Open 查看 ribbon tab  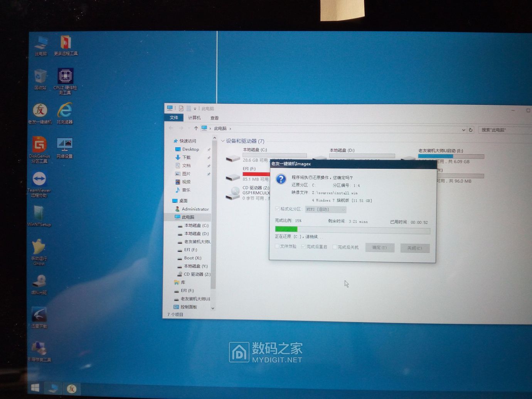click(215, 118)
